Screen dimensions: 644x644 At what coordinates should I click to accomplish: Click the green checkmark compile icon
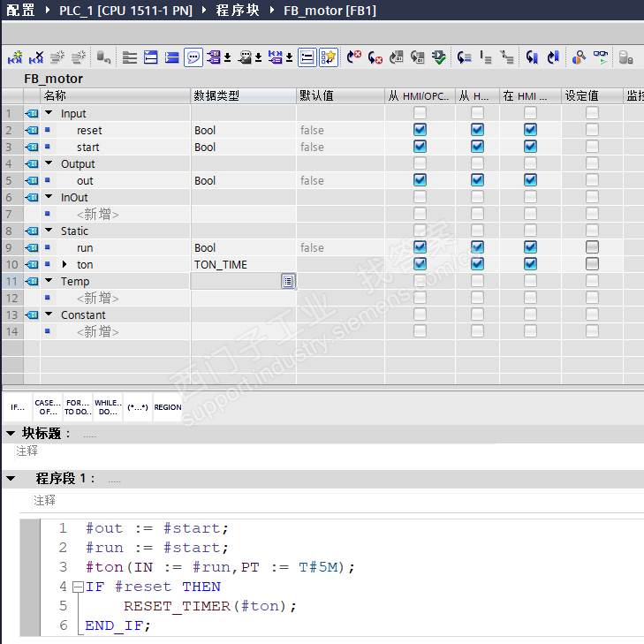point(439,57)
